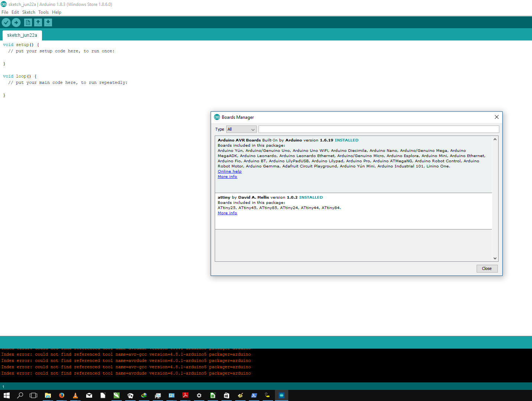
Task: Close Boards Manager dialog with X button
Action: (x=497, y=117)
